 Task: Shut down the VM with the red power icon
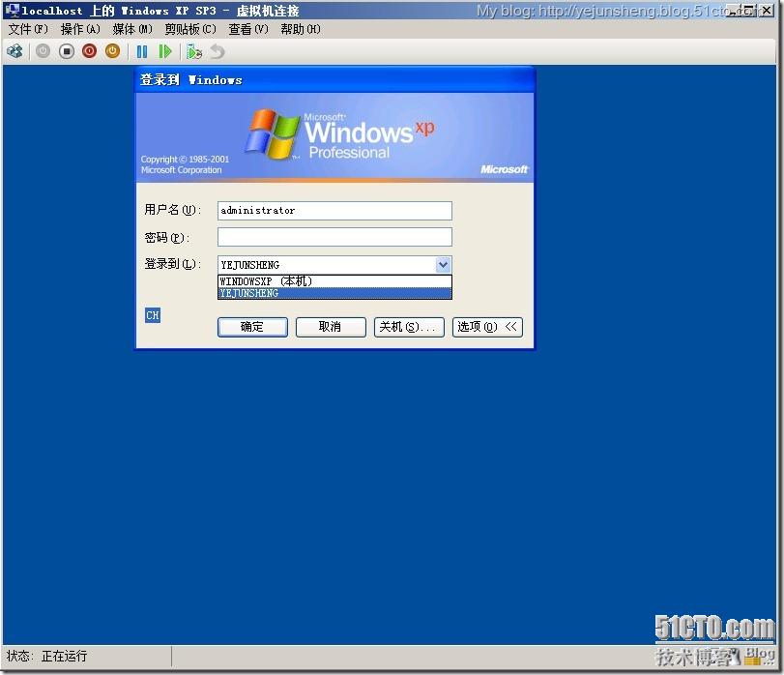(x=90, y=51)
